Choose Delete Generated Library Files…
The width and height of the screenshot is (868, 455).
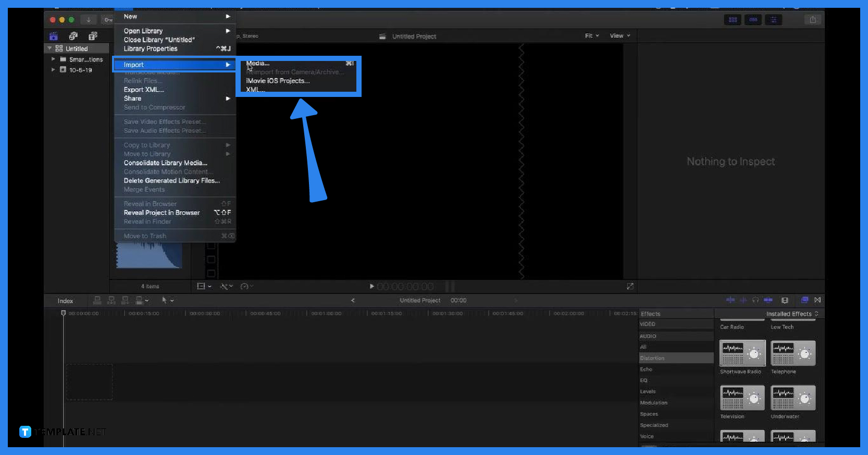tap(175, 181)
